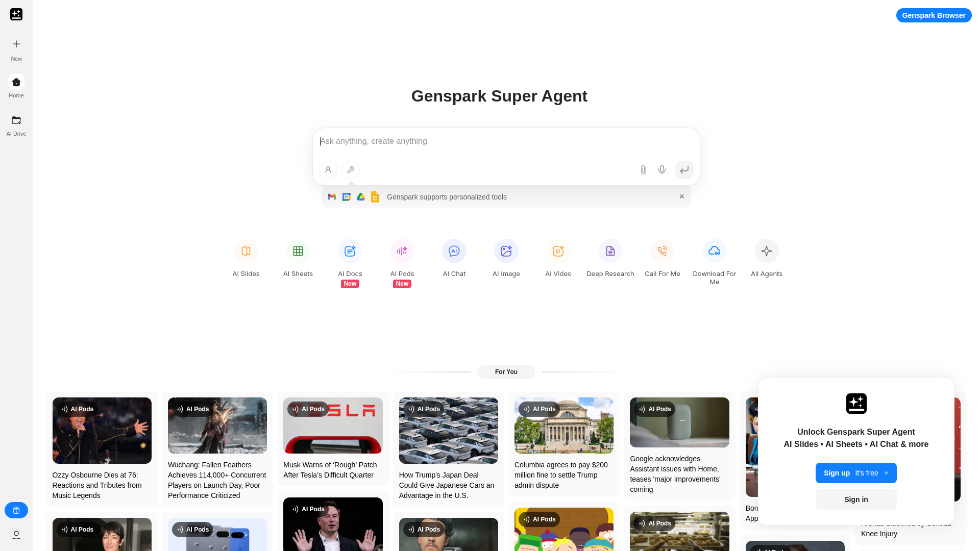Select the Deep Research agent
980x551 pixels.
coord(610,251)
